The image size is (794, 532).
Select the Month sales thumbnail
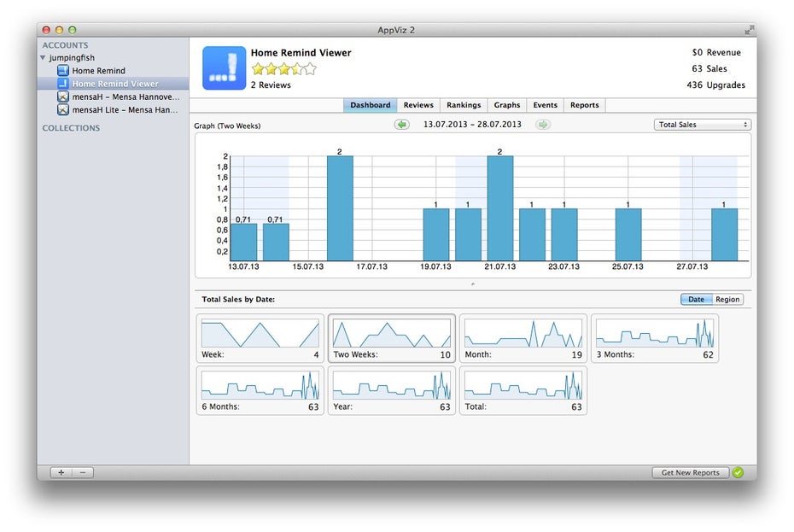[523, 338]
